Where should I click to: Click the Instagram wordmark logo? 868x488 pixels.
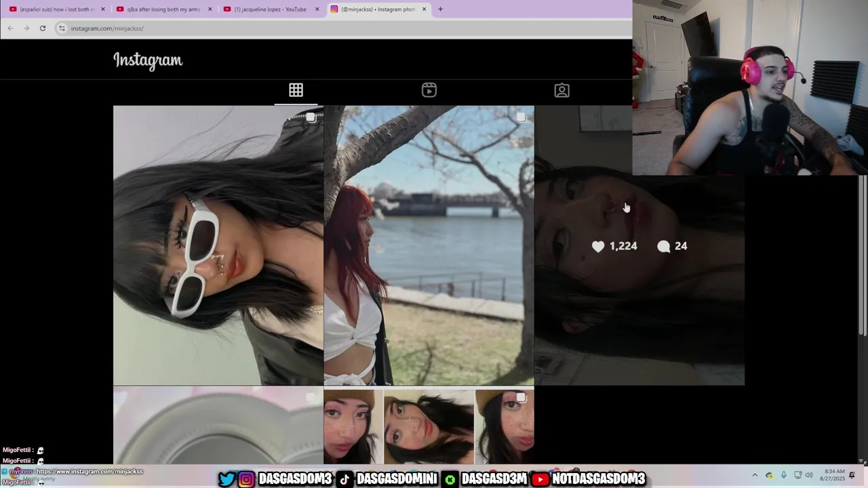coord(148,60)
